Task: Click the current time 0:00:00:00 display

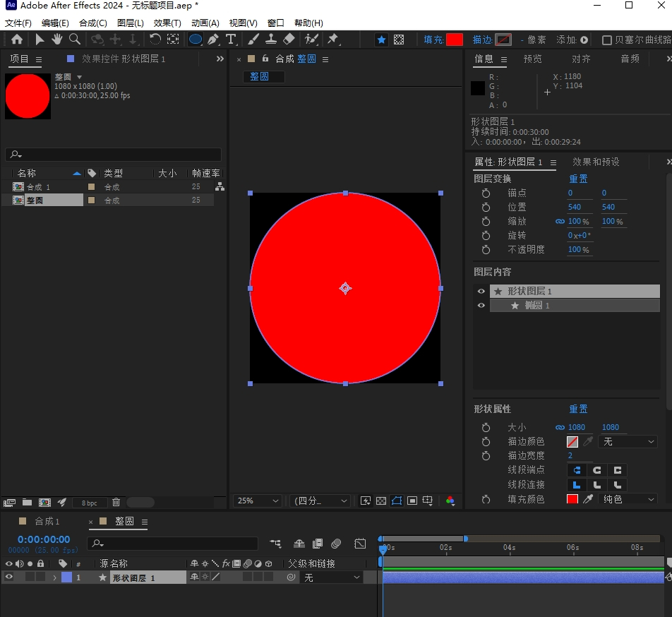Action: (44, 539)
